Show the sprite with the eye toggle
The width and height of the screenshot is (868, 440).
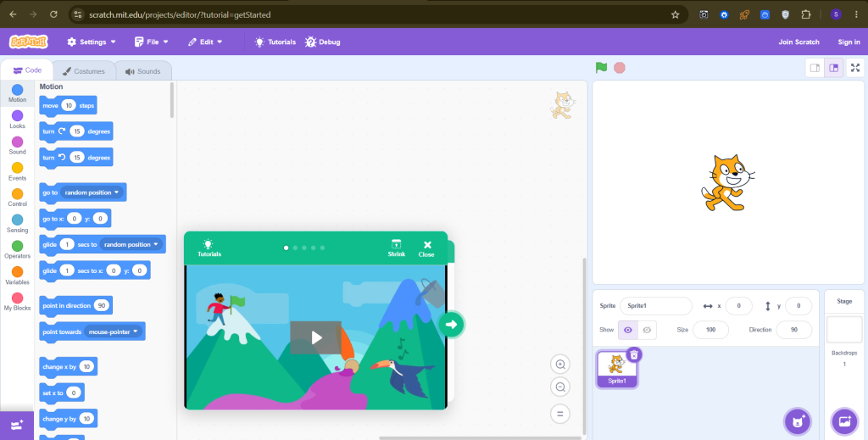[x=628, y=330]
